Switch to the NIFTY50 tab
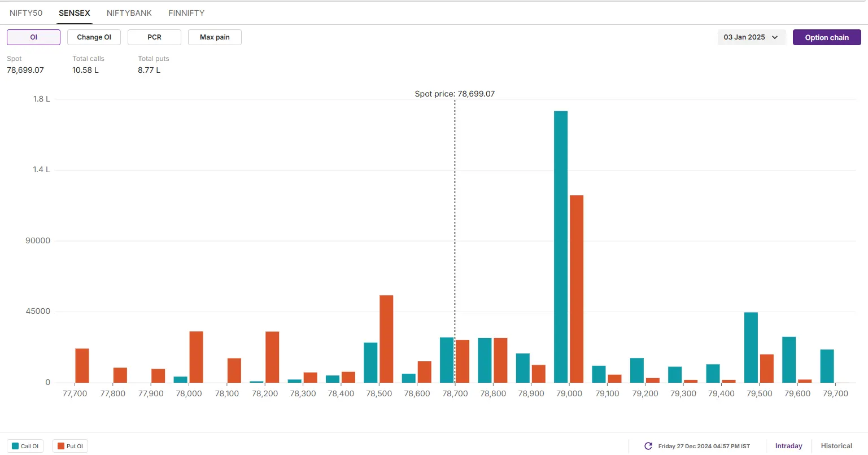This screenshot has width=868, height=455. 26,13
